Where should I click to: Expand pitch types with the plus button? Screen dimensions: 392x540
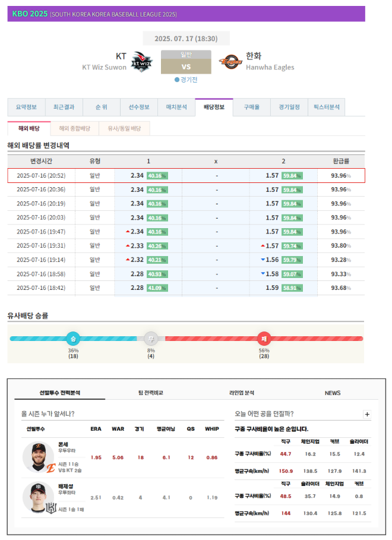(367, 414)
